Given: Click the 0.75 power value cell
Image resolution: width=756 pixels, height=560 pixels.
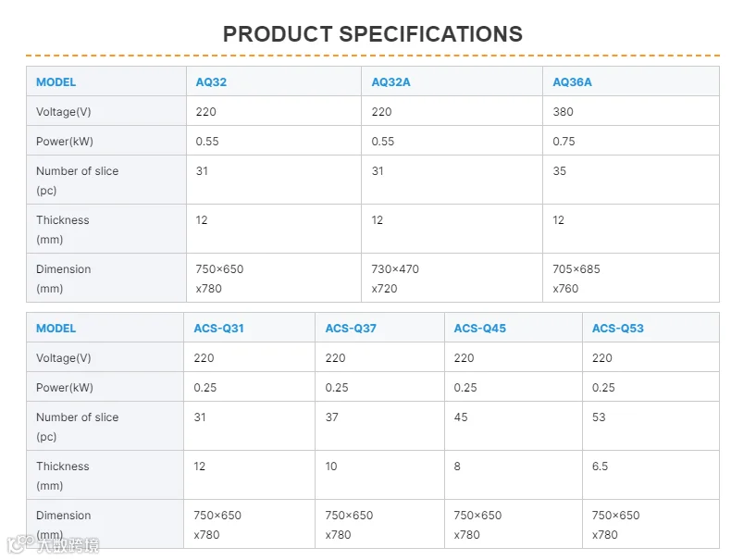Looking at the screenshot, I should click(564, 142).
